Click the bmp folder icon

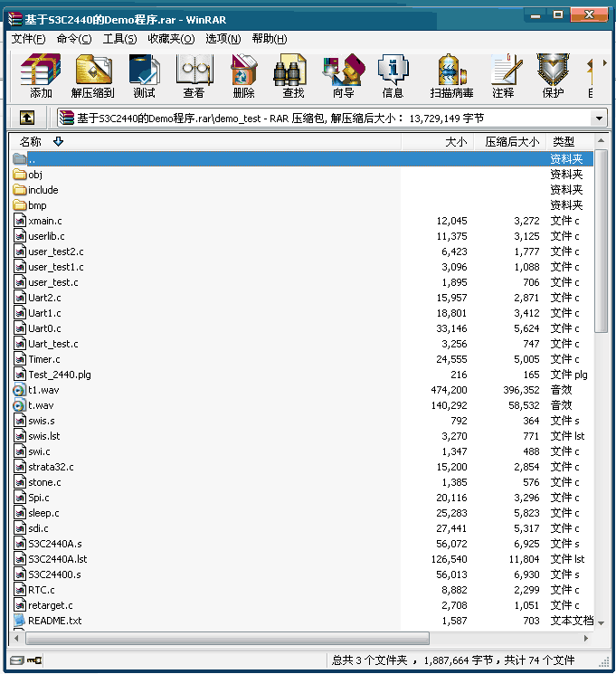20,205
